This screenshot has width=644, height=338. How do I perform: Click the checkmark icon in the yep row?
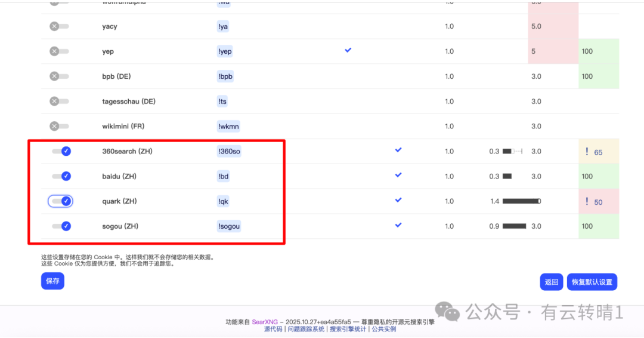[348, 50]
